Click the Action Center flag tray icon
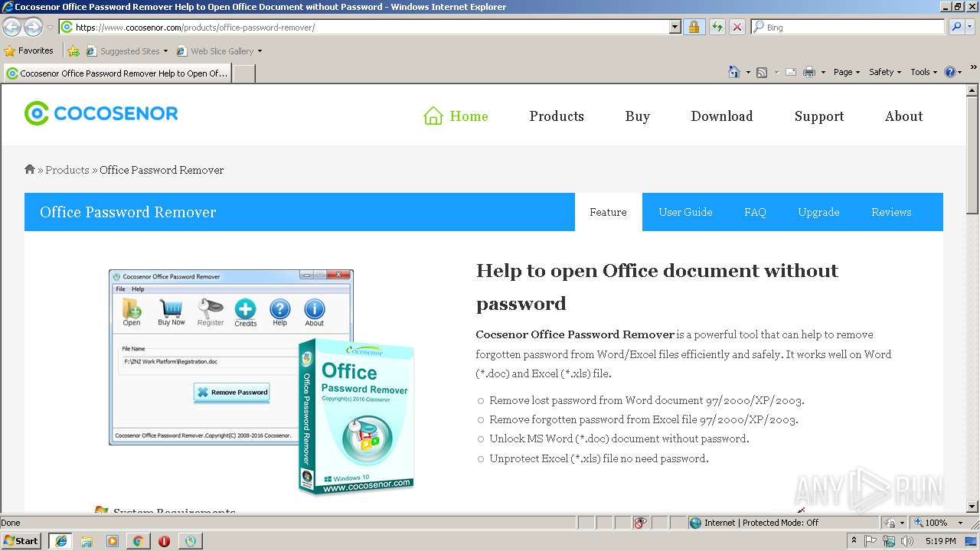The image size is (980, 551). pyautogui.click(x=871, y=541)
